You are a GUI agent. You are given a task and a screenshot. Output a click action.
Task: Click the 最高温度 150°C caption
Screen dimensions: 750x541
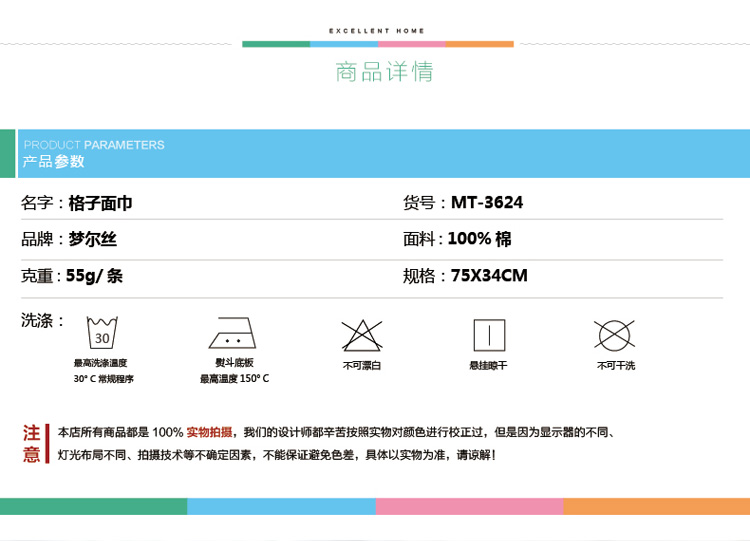point(234,378)
